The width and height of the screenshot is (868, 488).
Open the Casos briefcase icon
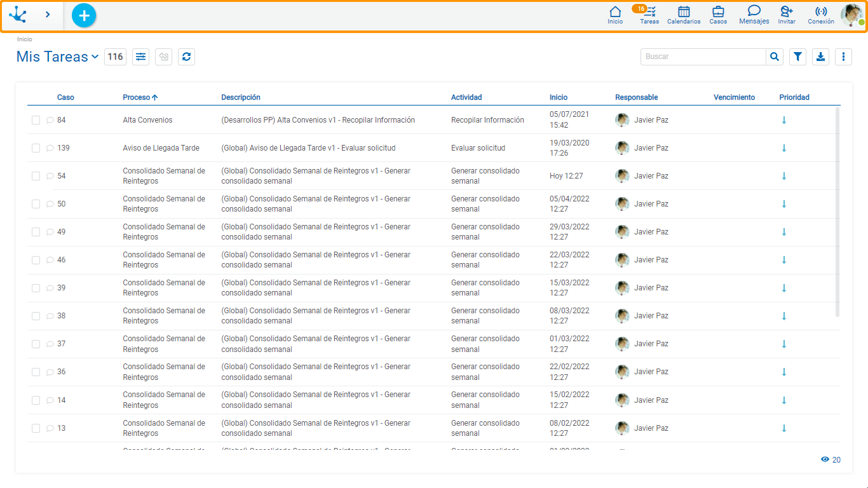point(718,15)
